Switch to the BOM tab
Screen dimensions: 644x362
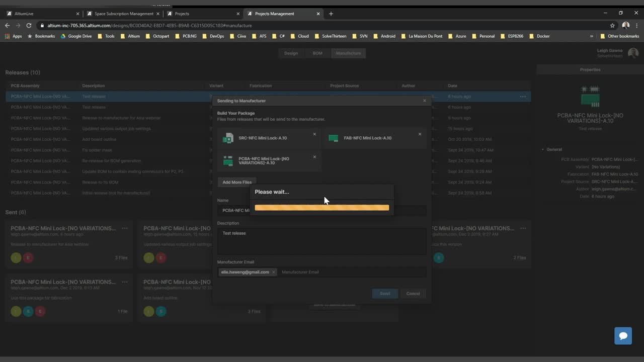(x=317, y=53)
